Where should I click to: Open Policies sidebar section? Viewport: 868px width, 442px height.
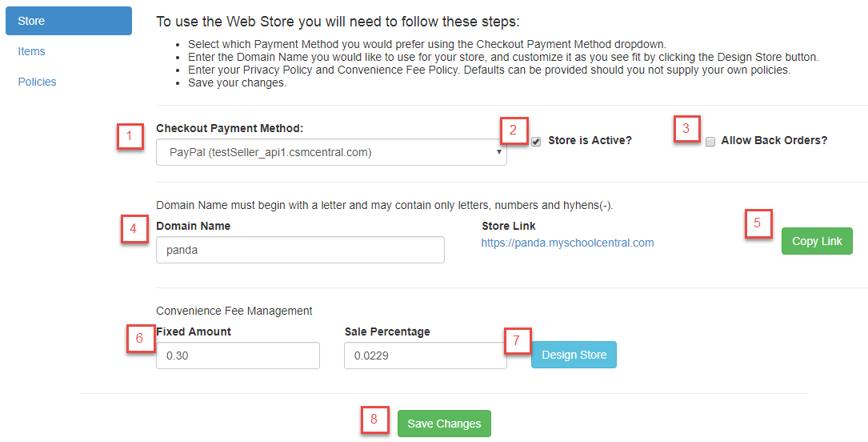[x=38, y=82]
